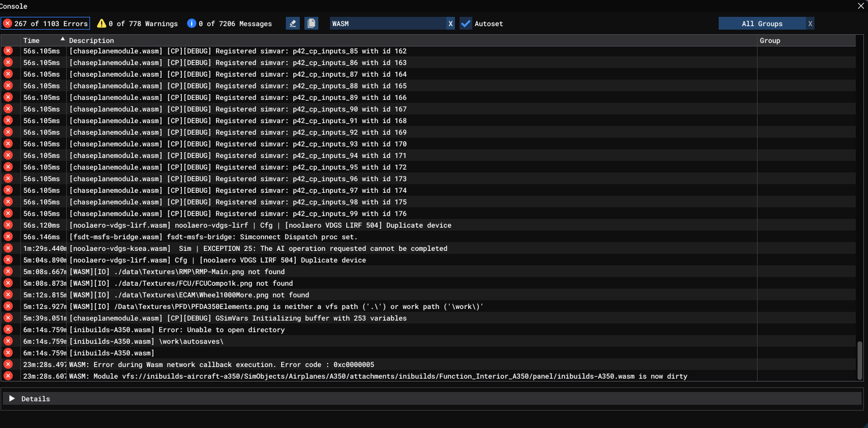Expand the Details section triangle

[x=12, y=398]
